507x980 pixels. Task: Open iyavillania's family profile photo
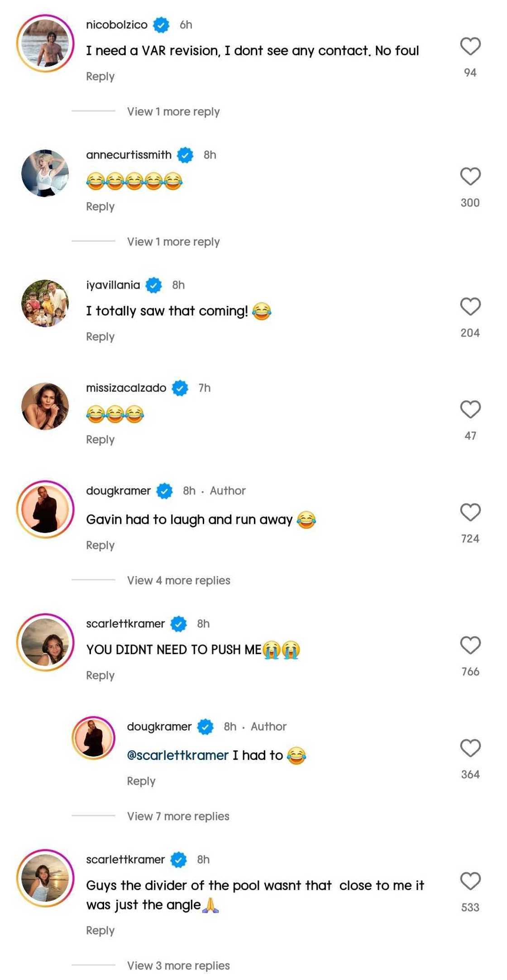tap(45, 303)
